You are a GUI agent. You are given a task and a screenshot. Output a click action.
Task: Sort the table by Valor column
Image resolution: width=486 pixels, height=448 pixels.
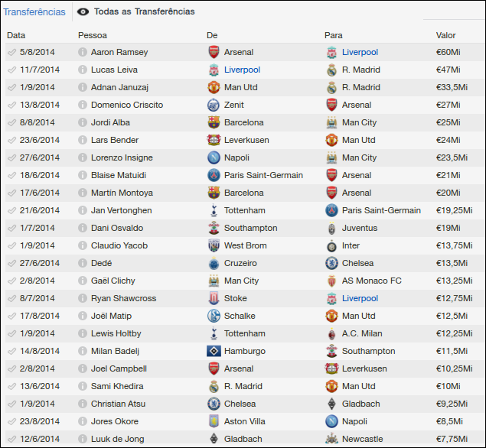445,35
